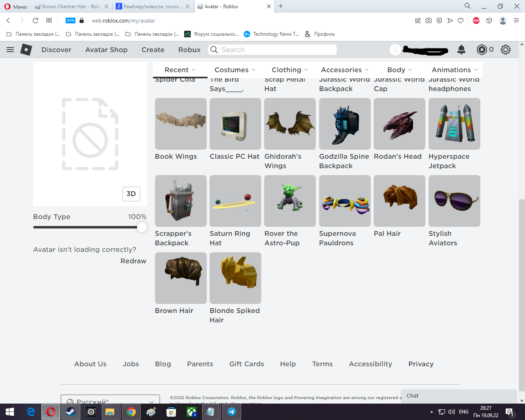Screen dimensions: 525x420
Task: Open the Robux balance icon
Action: tap(482, 50)
